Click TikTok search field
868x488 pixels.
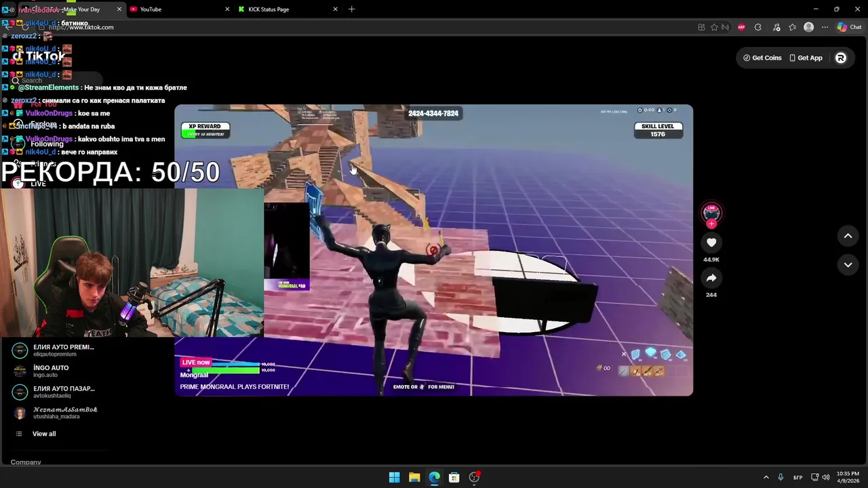click(56, 80)
